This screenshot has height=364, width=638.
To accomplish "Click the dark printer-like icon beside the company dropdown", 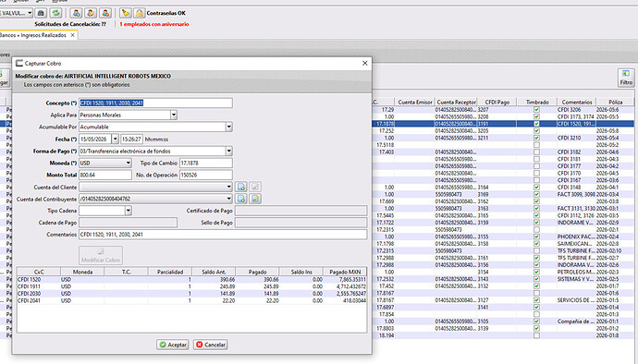I will (41, 13).
